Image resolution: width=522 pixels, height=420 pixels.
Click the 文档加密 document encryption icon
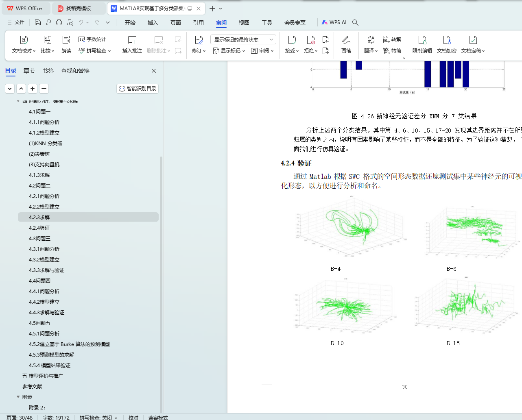click(x=447, y=40)
